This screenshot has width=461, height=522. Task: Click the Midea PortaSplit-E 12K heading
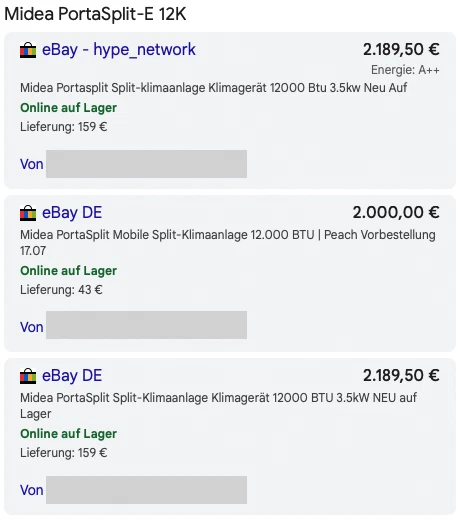coord(95,14)
